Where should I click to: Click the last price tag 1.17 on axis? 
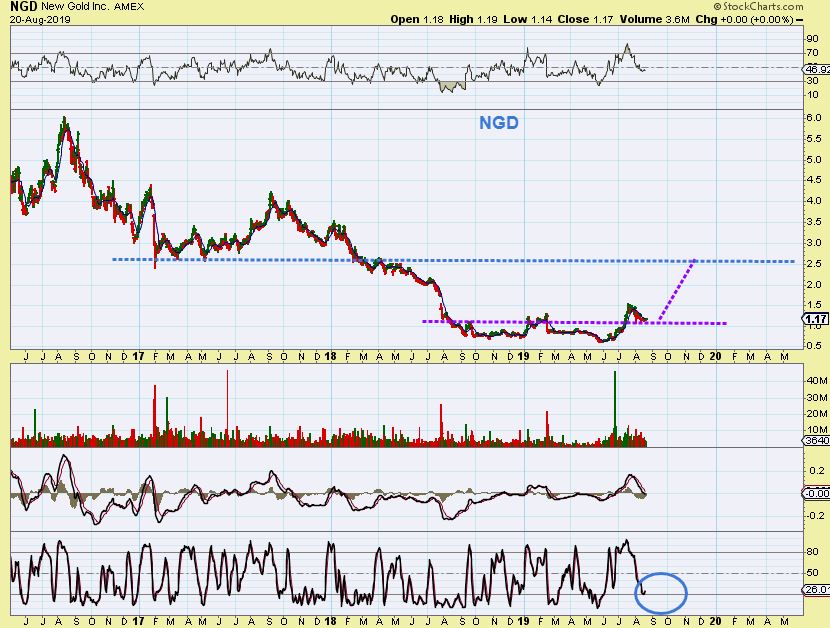tap(817, 319)
